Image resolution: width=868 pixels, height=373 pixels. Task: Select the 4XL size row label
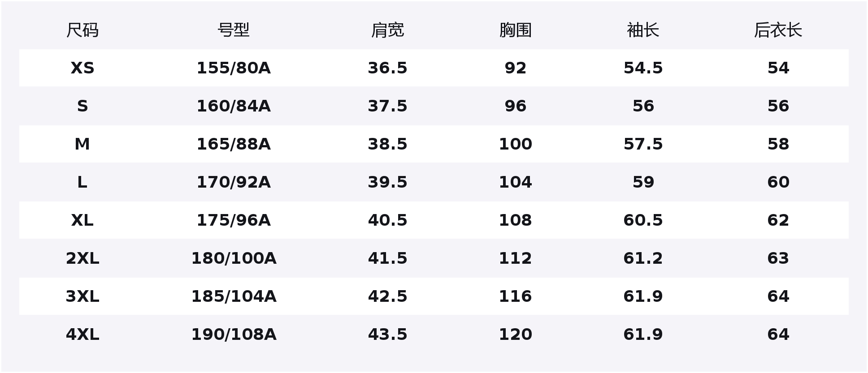82,334
